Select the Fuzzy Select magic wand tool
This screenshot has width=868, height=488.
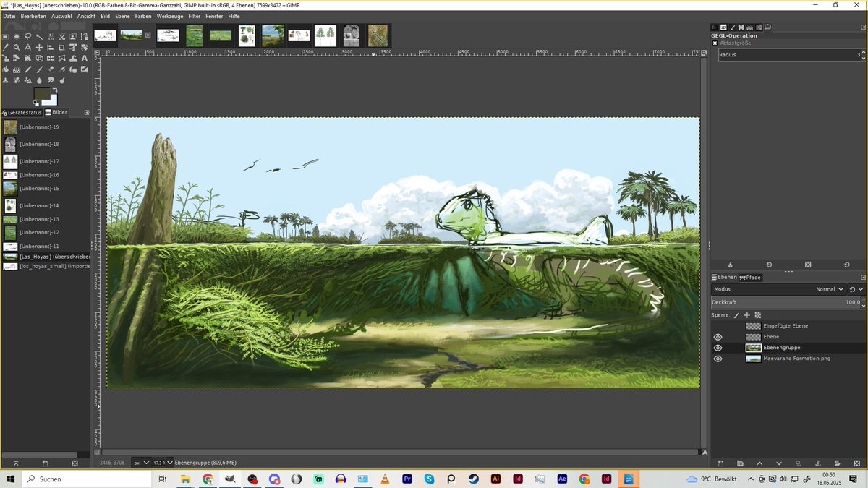point(39,37)
